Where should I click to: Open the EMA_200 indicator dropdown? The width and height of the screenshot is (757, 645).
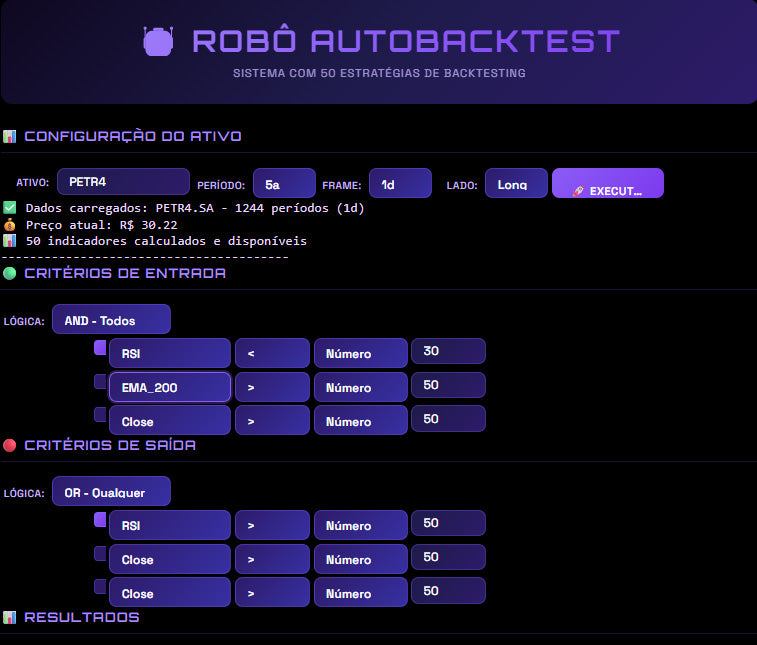pos(170,387)
